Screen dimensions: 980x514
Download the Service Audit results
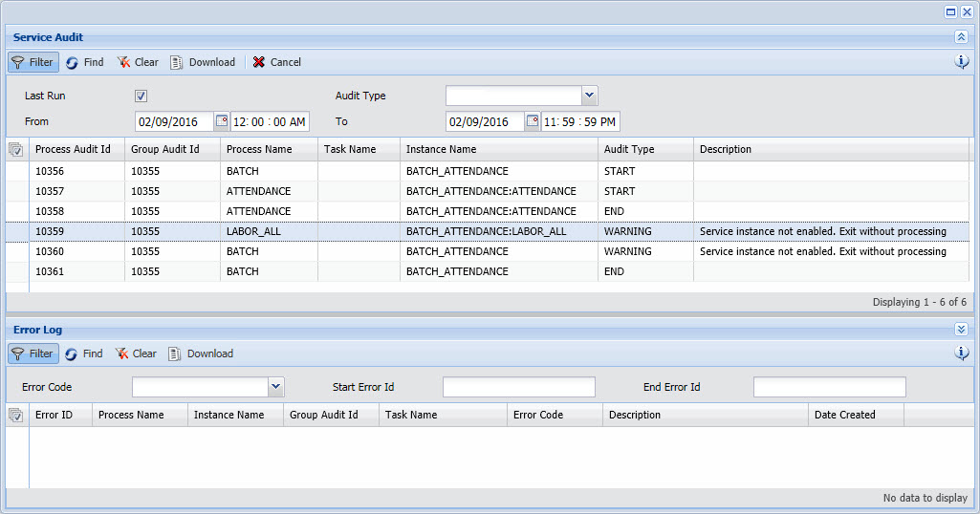203,62
